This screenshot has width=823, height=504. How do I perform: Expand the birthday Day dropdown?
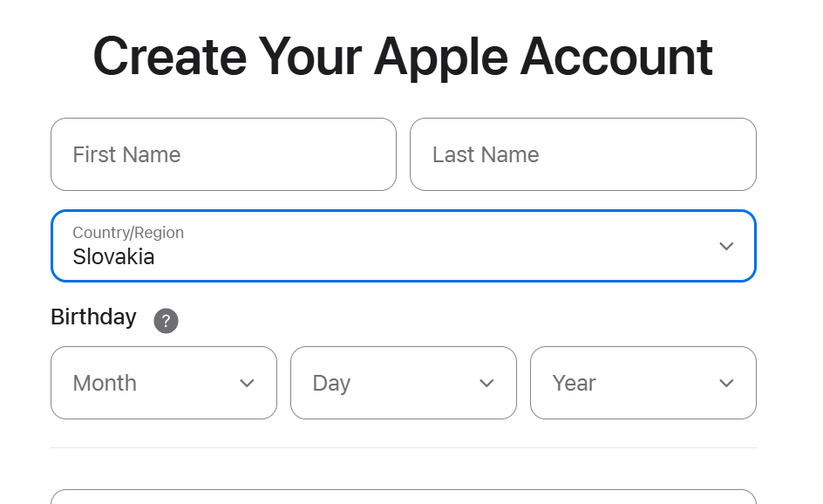(403, 383)
